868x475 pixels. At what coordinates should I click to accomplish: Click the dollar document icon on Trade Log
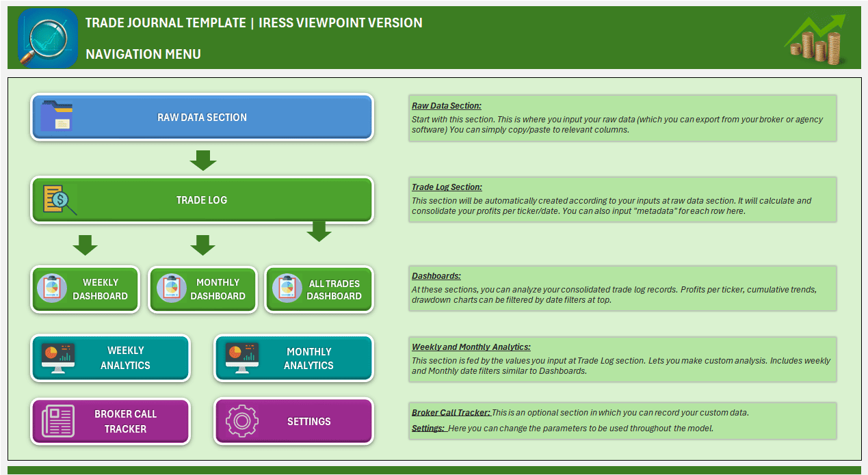[x=60, y=200]
